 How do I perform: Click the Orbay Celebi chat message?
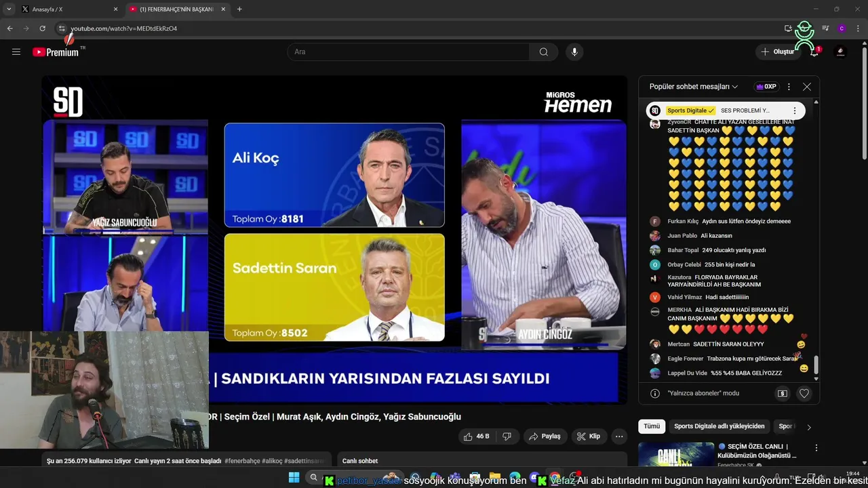[729, 264]
